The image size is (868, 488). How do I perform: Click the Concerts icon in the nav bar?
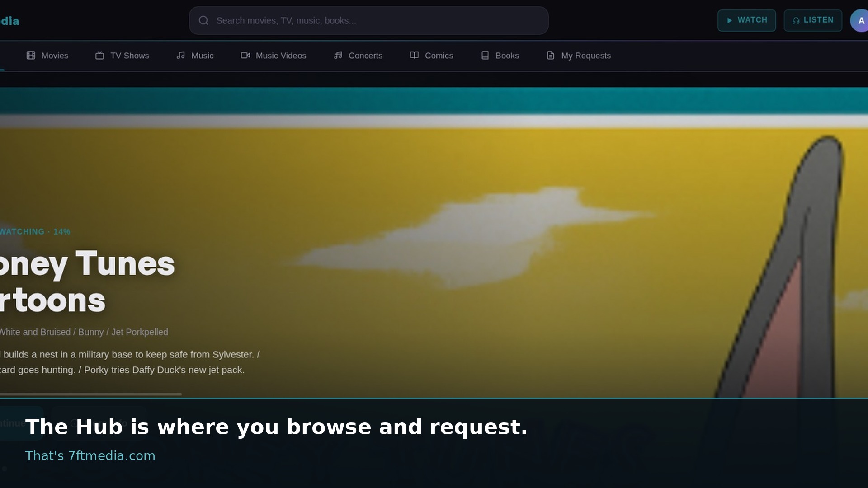338,56
